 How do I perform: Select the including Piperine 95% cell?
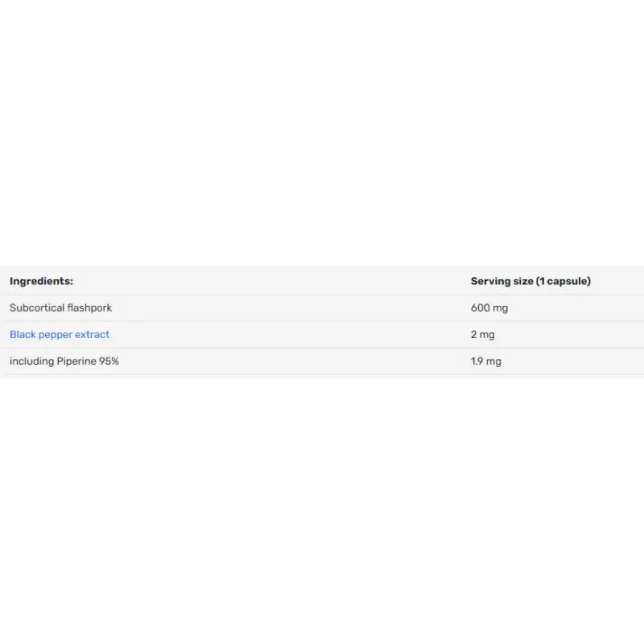click(x=64, y=361)
